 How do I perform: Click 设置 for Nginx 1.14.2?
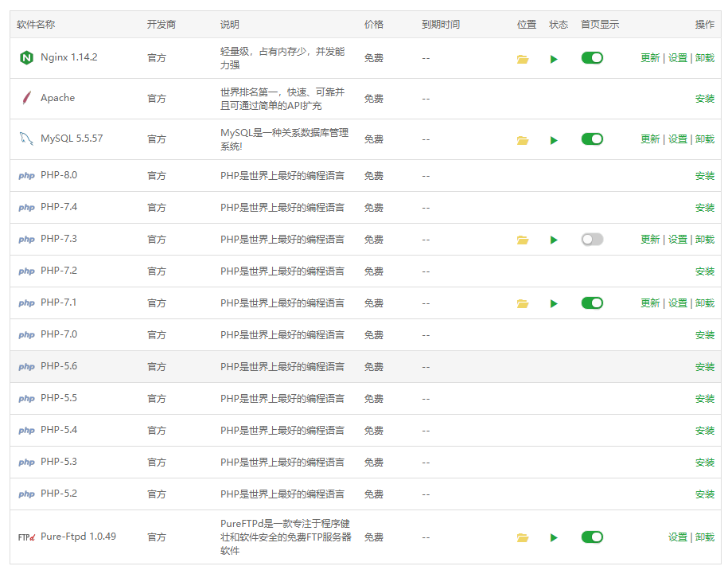click(677, 58)
